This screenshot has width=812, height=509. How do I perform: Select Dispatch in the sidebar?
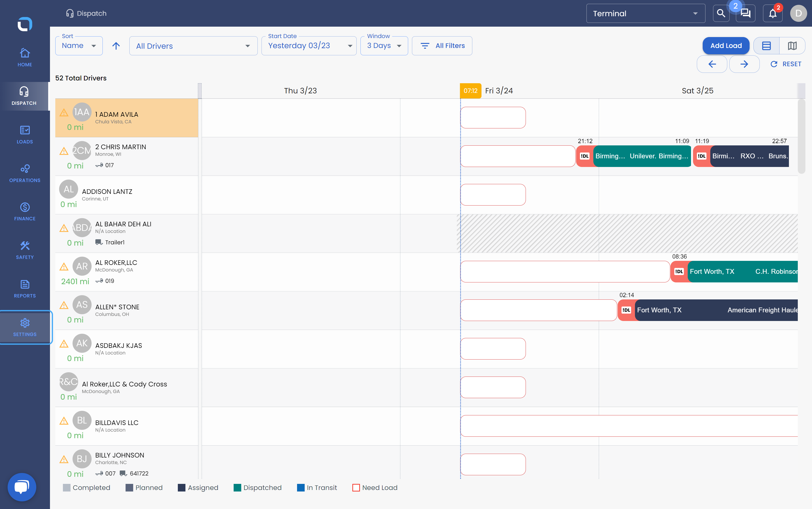coord(24,96)
